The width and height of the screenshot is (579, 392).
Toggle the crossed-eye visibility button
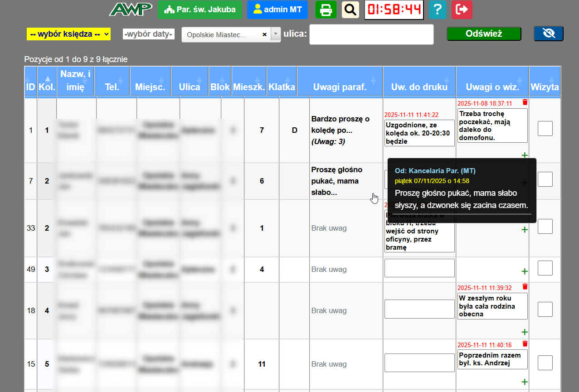click(x=548, y=34)
